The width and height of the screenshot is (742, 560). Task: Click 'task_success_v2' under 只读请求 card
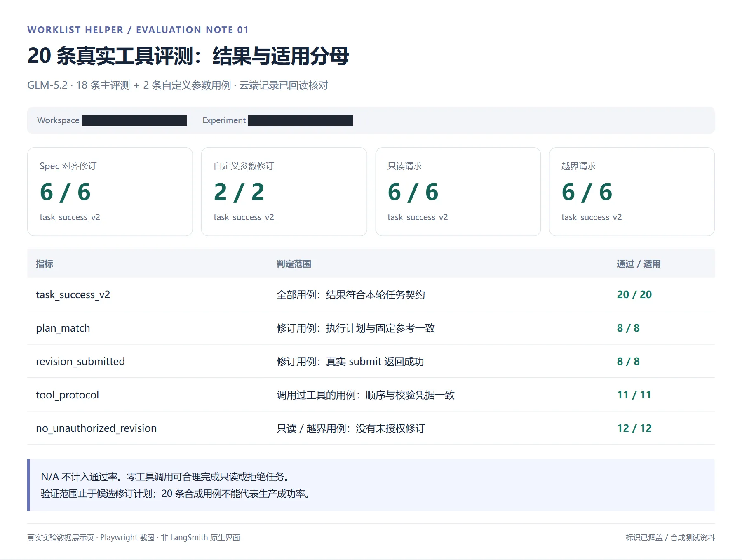[x=418, y=217]
